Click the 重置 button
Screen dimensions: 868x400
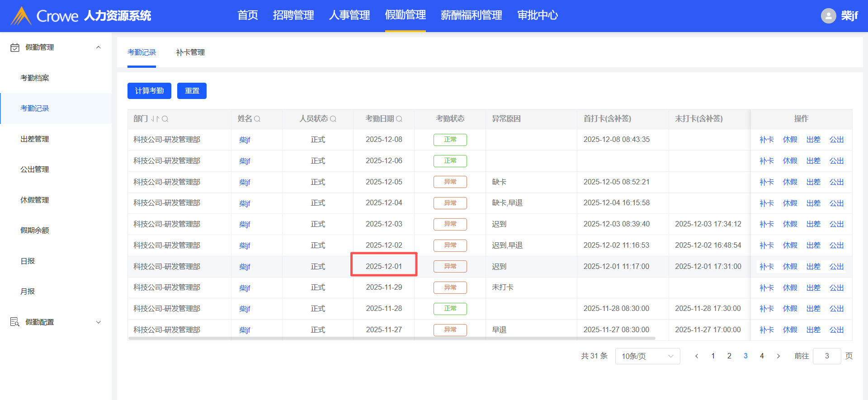pyautogui.click(x=192, y=91)
